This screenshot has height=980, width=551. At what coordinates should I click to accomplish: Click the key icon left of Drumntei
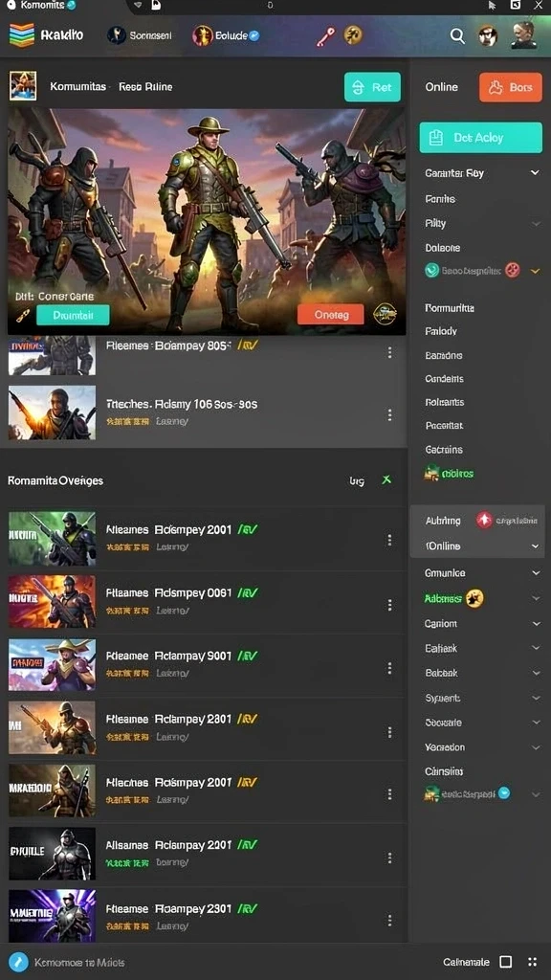tap(22, 315)
